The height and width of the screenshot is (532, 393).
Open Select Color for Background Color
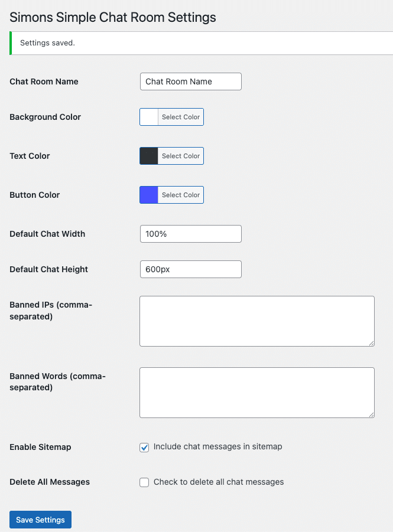[x=181, y=117]
